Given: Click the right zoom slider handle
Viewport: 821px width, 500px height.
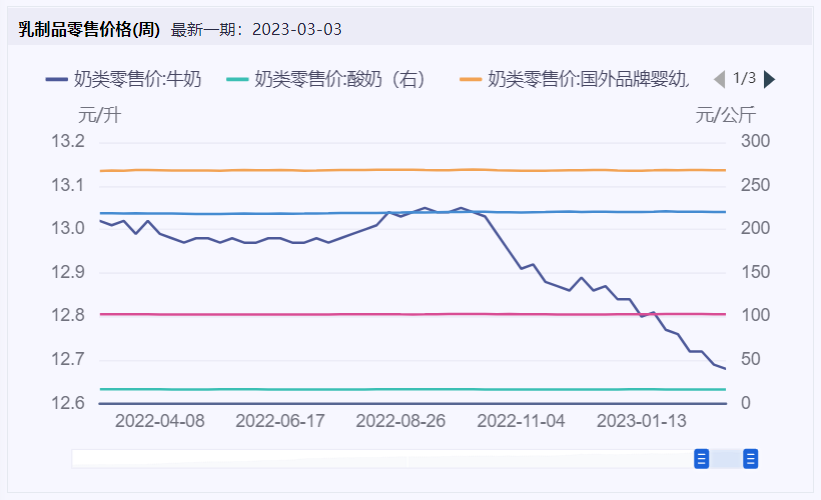Looking at the screenshot, I should click(750, 459).
